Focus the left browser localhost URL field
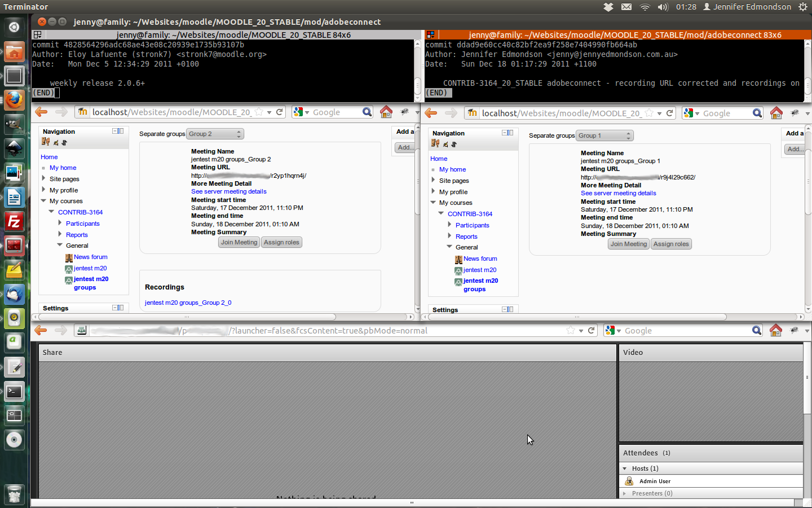Viewport: 812px width, 508px height. pos(171,112)
